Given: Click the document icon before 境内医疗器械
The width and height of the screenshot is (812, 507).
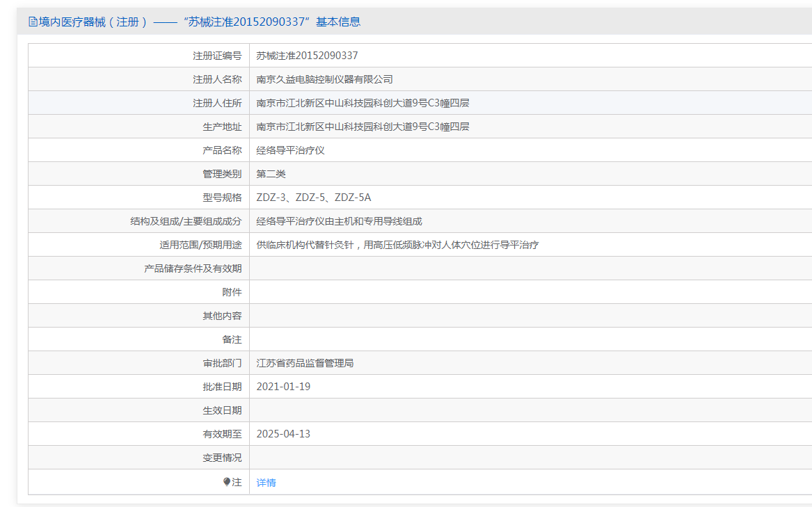Looking at the screenshot, I should (33, 22).
